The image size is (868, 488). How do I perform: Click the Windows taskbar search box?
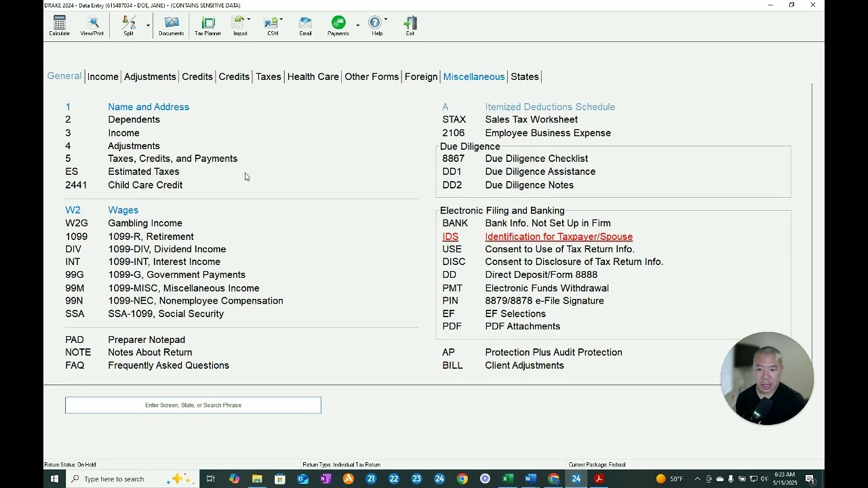(132, 479)
